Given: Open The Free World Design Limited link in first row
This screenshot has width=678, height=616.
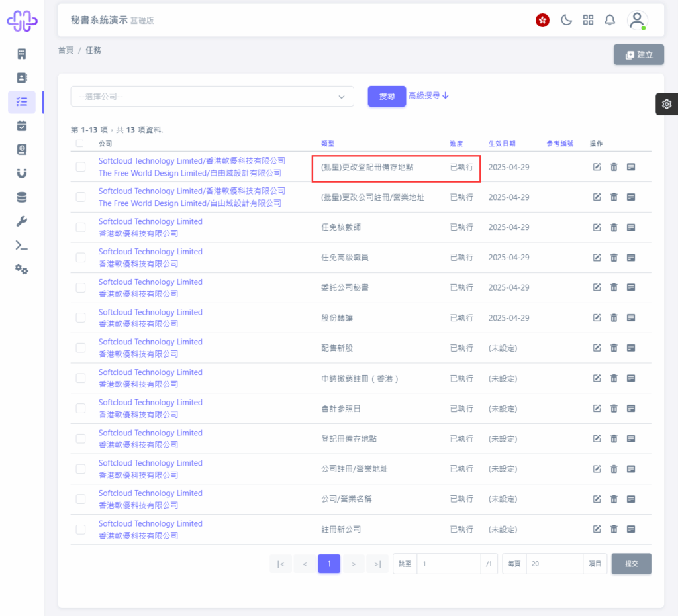Looking at the screenshot, I should click(190, 173).
